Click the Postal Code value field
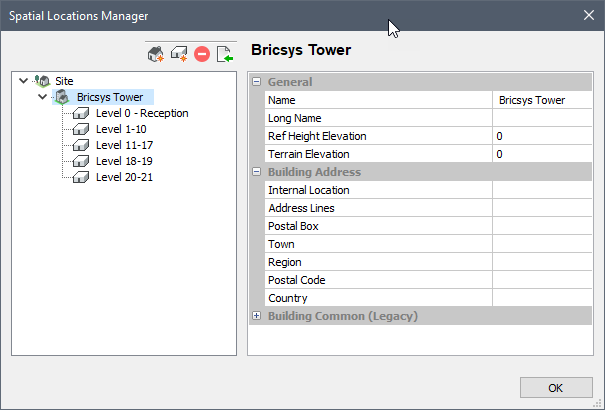The height and width of the screenshot is (410, 605). 542,280
